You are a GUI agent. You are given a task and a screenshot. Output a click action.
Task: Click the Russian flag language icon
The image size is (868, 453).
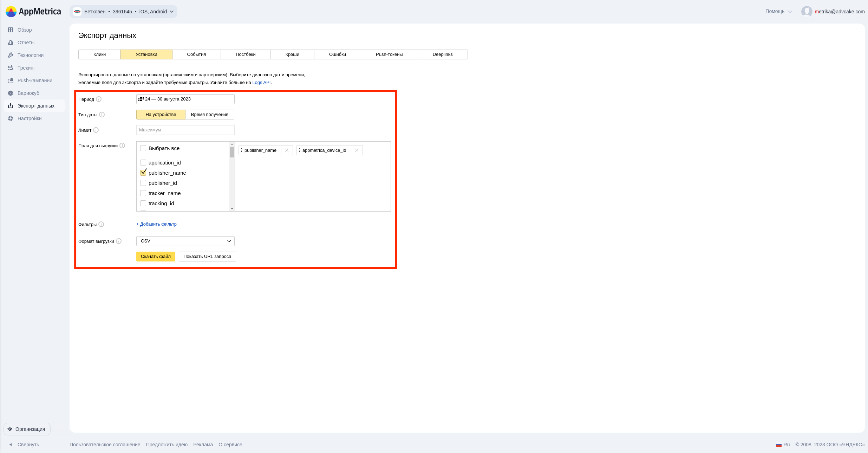[x=779, y=445]
